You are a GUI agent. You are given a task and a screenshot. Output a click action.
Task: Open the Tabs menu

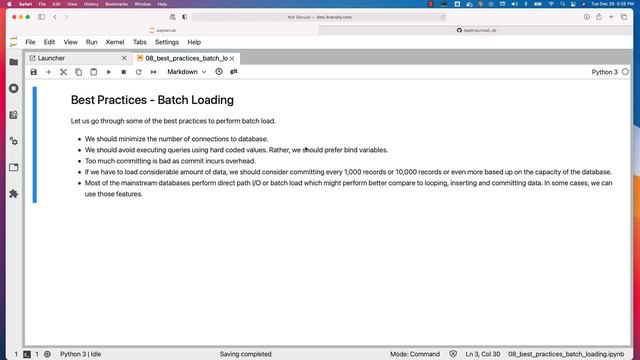click(140, 42)
